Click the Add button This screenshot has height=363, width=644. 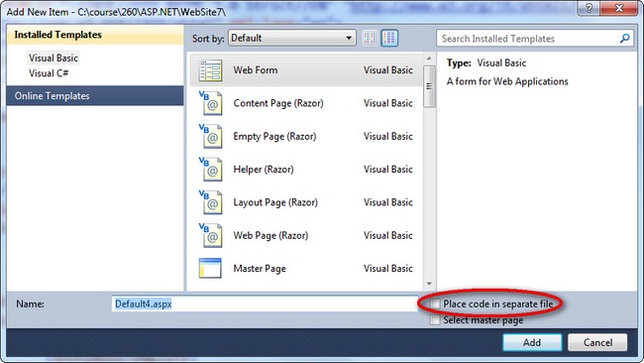click(x=532, y=342)
